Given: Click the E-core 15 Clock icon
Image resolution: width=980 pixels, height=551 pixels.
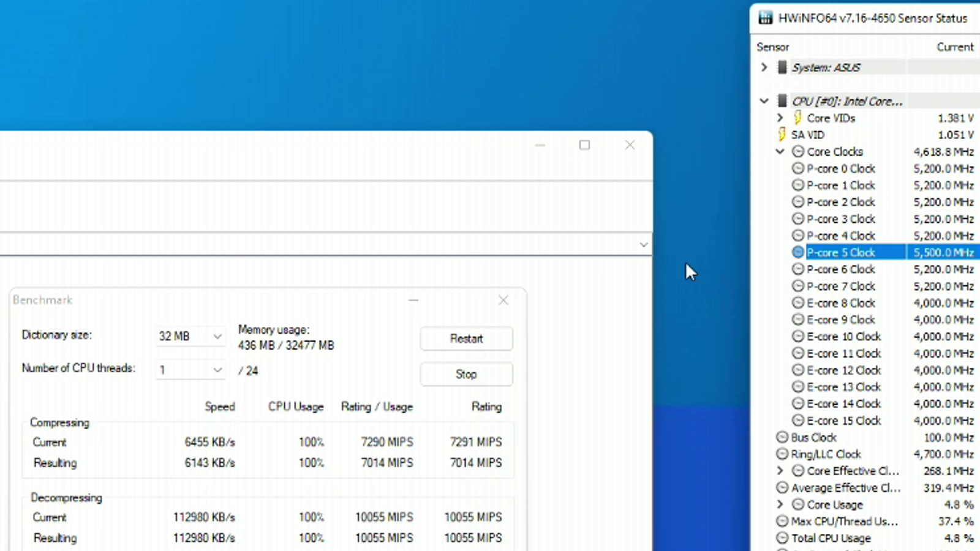Looking at the screenshot, I should click(x=797, y=421).
